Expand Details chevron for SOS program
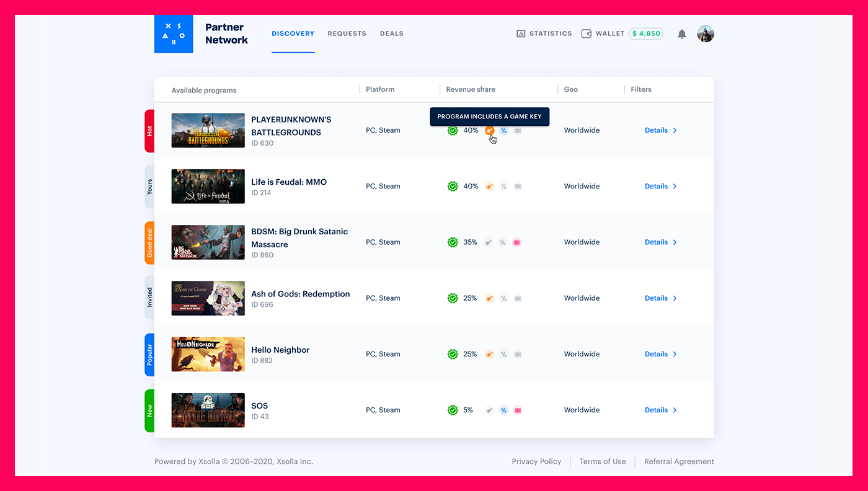 (675, 410)
